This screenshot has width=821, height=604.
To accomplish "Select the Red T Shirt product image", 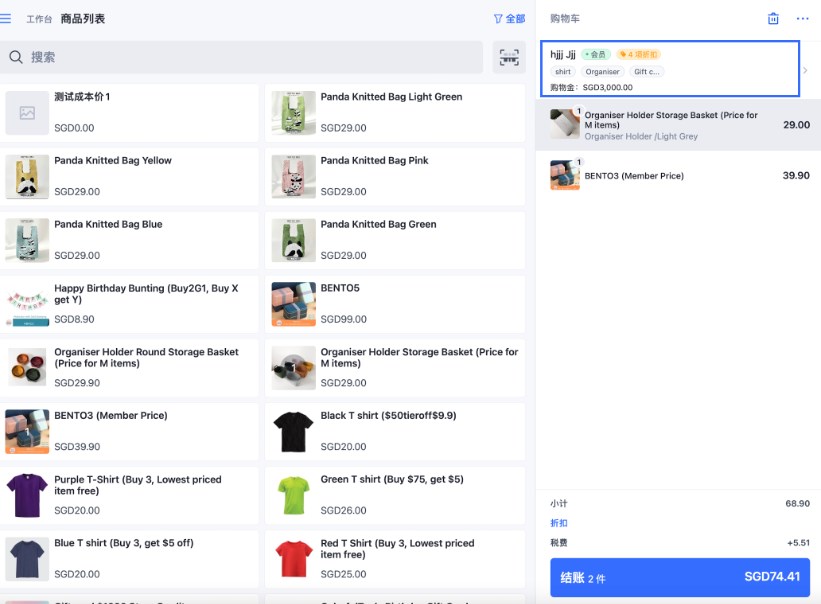I will click(294, 559).
